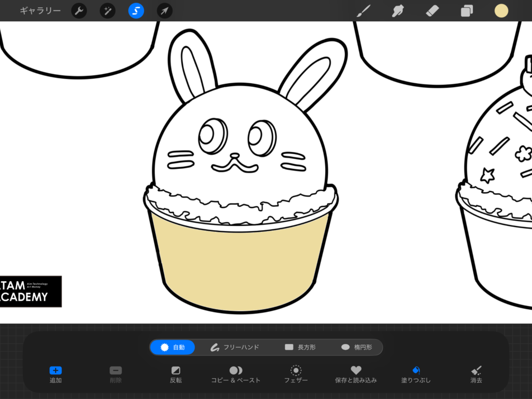The height and width of the screenshot is (399, 532).
Task: Open the Actions wrench menu
Action: click(79, 10)
